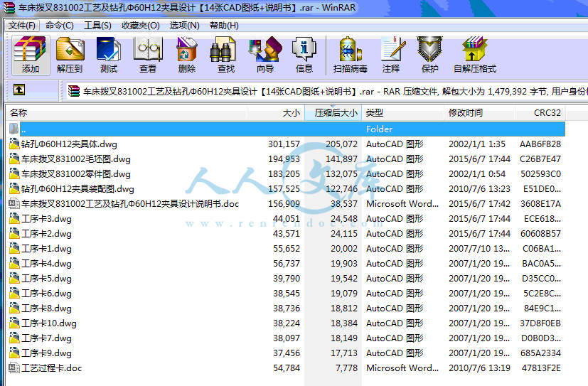Sort by the 类型 column header
Image resolution: width=588 pixels, height=386 pixels.
402,113
